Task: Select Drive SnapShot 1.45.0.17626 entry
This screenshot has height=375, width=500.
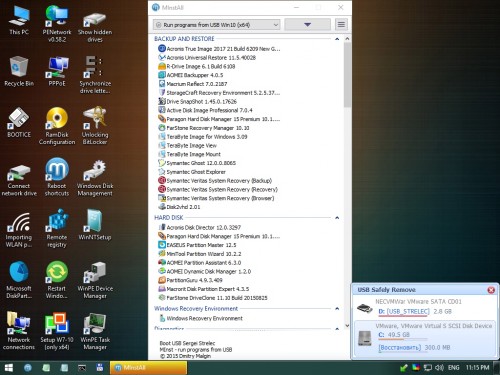Action: (x=197, y=101)
